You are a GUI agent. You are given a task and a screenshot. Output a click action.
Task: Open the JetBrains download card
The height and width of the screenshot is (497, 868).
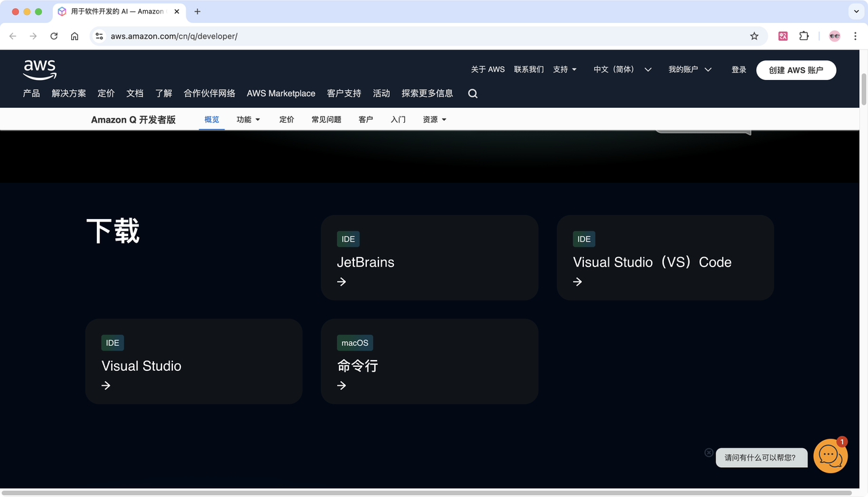click(429, 258)
